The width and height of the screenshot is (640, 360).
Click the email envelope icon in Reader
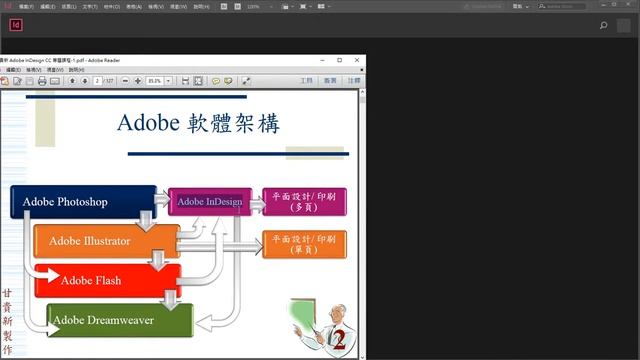pos(55,81)
